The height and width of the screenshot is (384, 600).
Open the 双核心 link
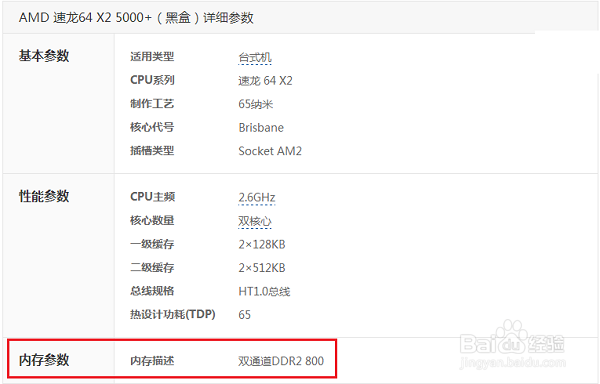[x=255, y=221]
